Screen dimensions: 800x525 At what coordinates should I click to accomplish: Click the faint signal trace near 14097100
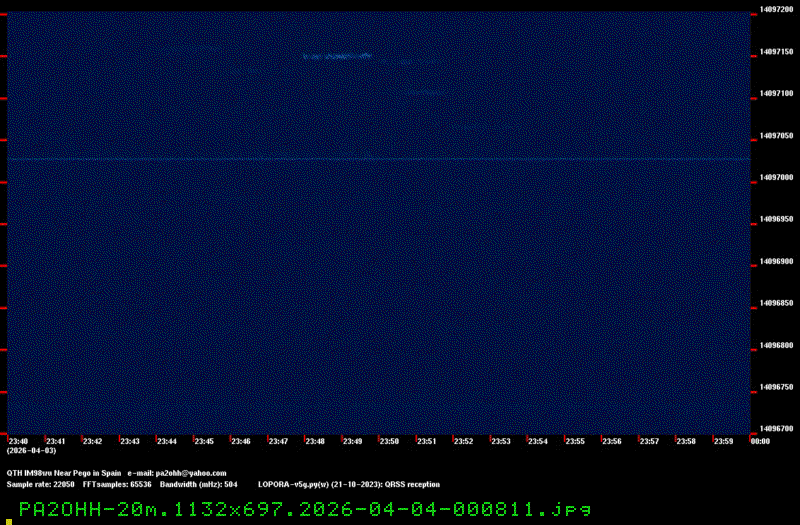tap(420, 93)
